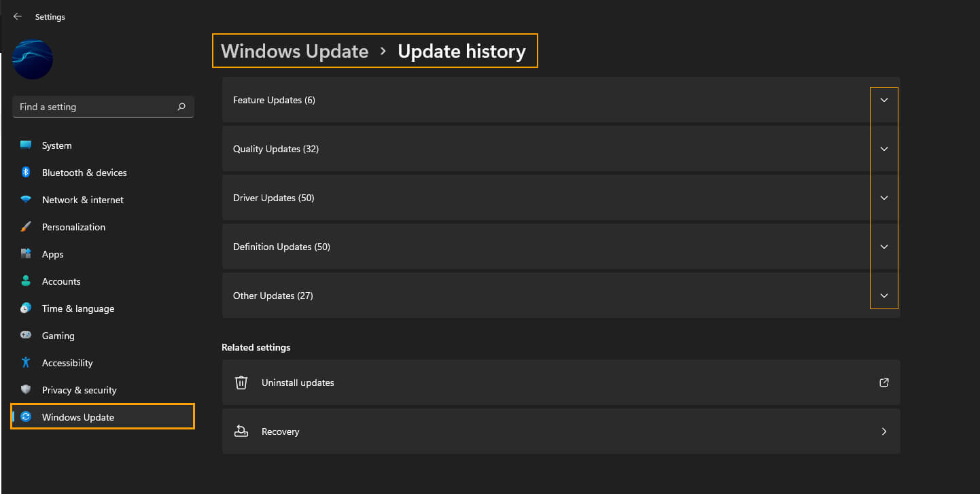
Task: Click the Bluetooth & devices icon
Action: [26, 173]
